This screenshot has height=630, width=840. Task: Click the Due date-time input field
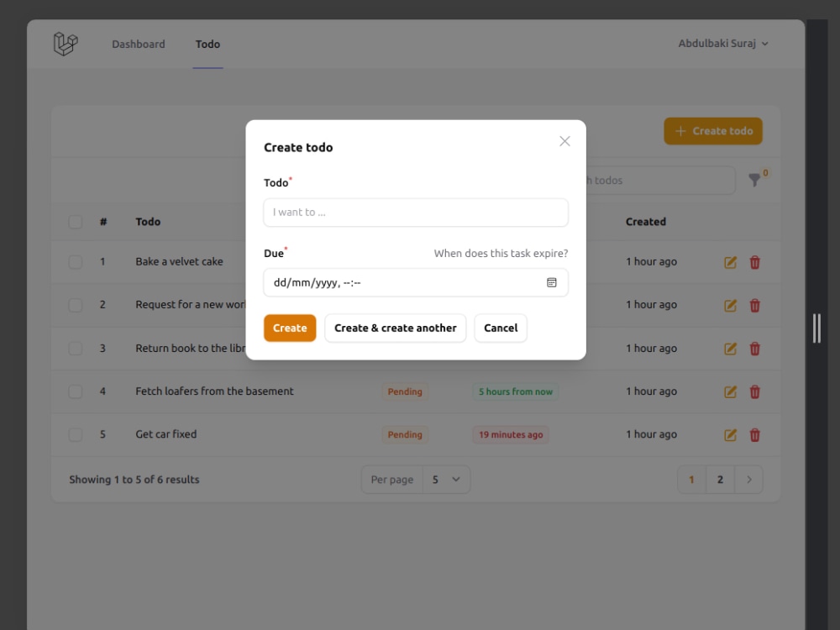pyautogui.click(x=416, y=282)
